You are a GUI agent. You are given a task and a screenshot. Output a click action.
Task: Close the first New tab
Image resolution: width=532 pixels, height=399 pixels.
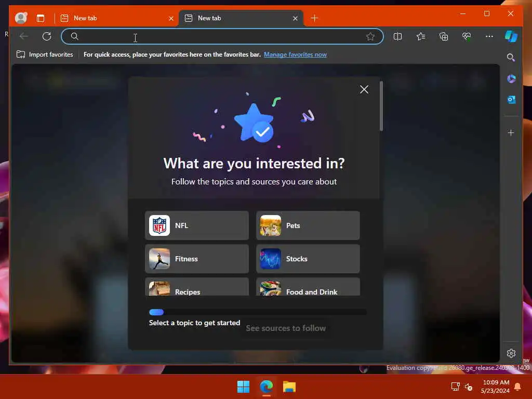click(x=171, y=18)
